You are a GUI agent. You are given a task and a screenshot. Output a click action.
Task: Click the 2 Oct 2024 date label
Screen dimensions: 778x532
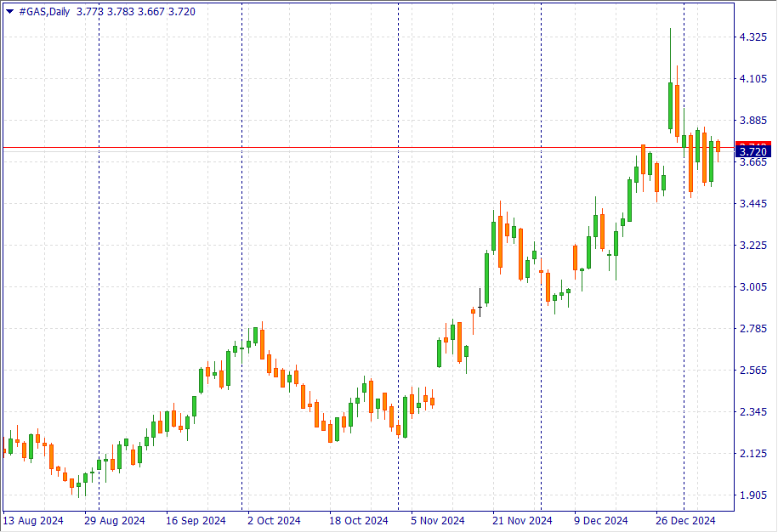274,520
